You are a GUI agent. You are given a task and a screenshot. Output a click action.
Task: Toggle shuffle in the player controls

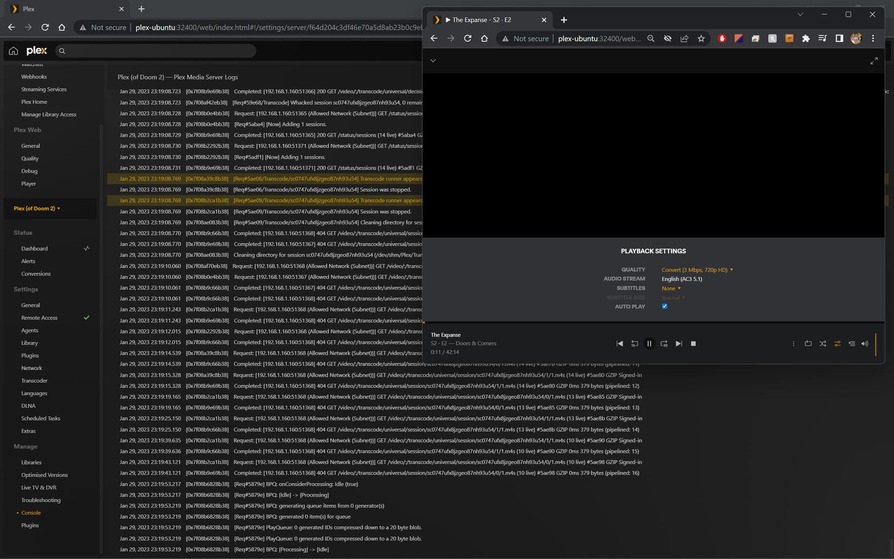(x=823, y=344)
